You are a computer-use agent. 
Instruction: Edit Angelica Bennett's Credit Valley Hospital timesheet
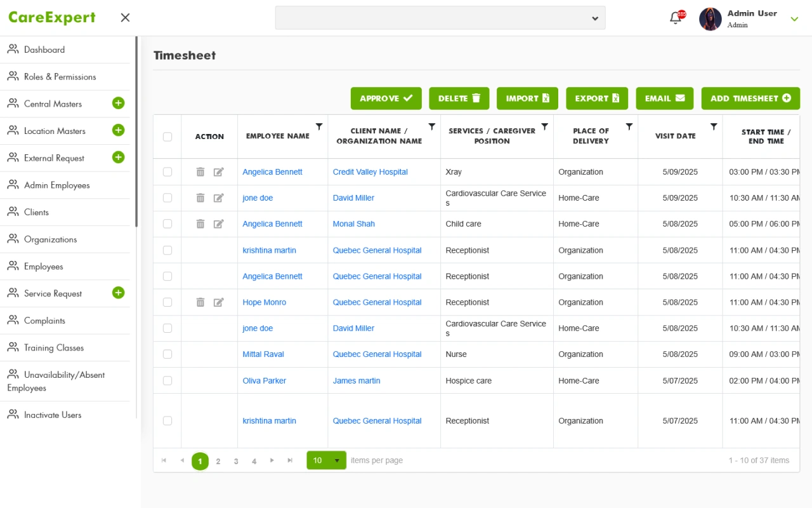click(x=219, y=172)
